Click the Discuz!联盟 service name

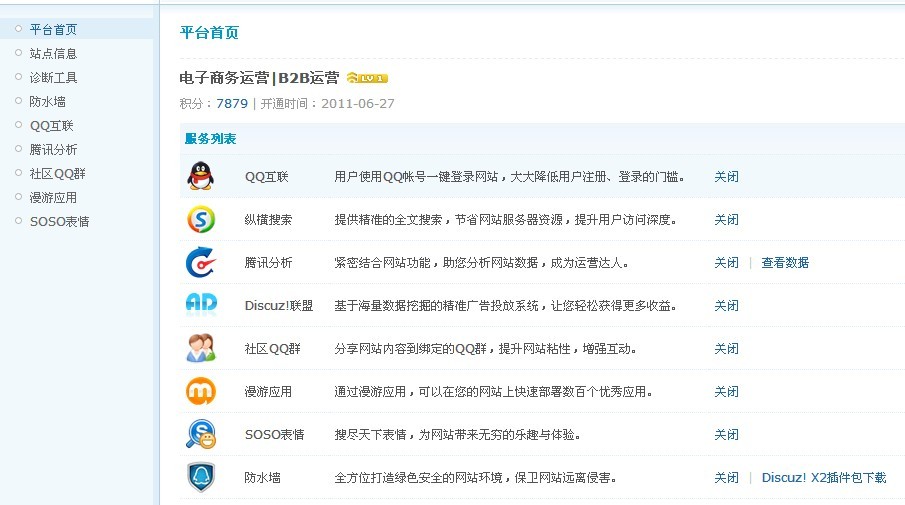pyautogui.click(x=279, y=305)
